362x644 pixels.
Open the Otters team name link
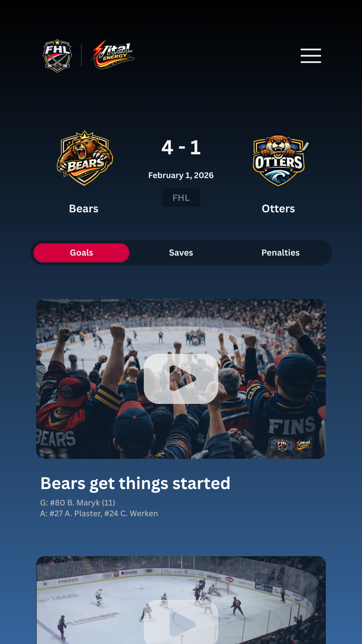coord(278,209)
